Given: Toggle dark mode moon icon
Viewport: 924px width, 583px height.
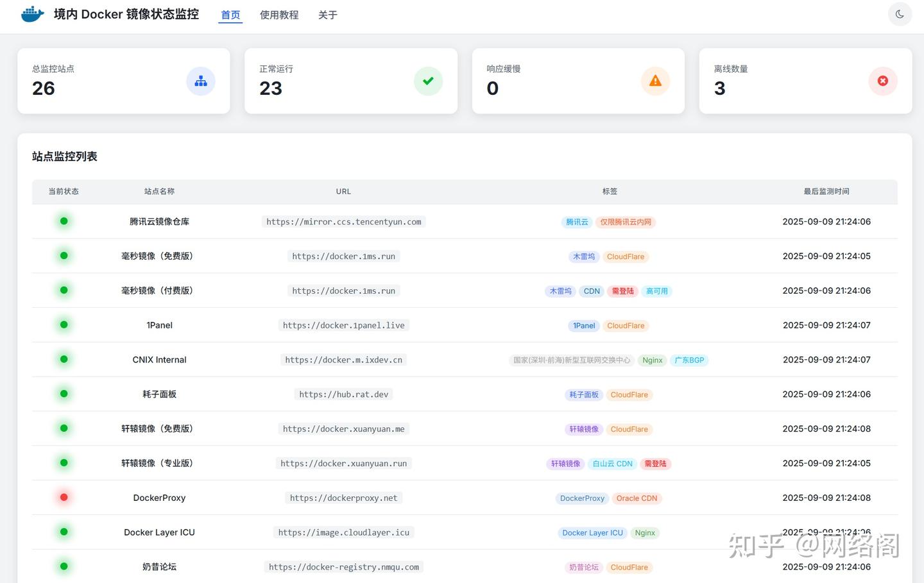Looking at the screenshot, I should click(900, 14).
